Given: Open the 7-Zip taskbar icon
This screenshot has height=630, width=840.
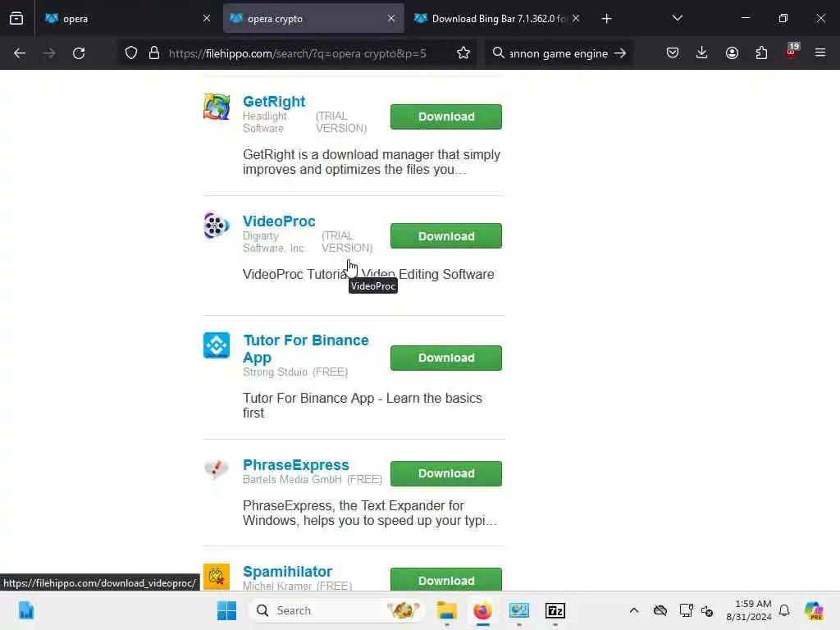Looking at the screenshot, I should coord(555,610).
